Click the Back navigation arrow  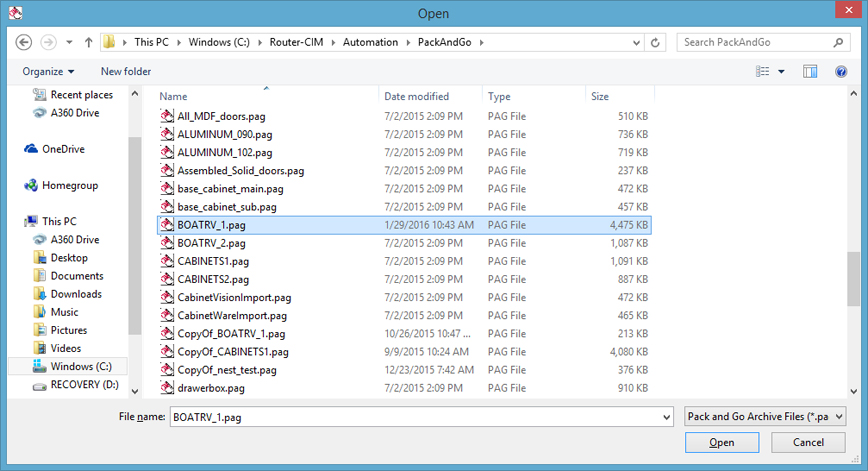[x=22, y=42]
